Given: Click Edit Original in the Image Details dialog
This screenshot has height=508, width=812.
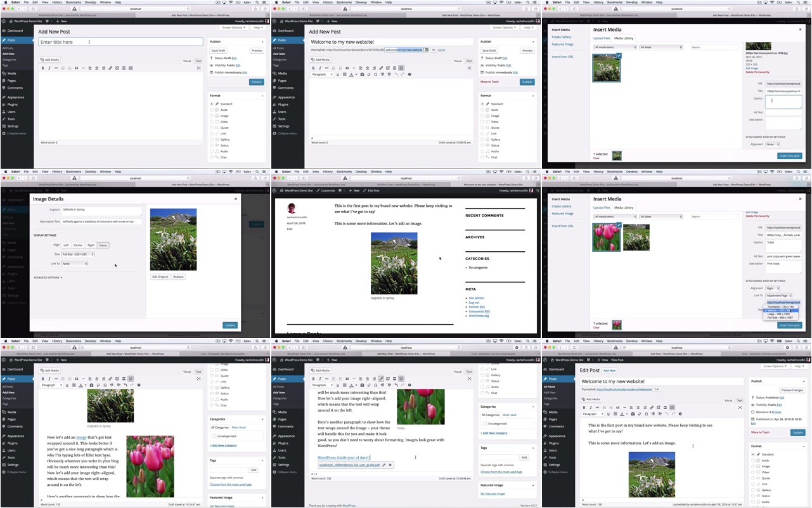Looking at the screenshot, I should (160, 277).
